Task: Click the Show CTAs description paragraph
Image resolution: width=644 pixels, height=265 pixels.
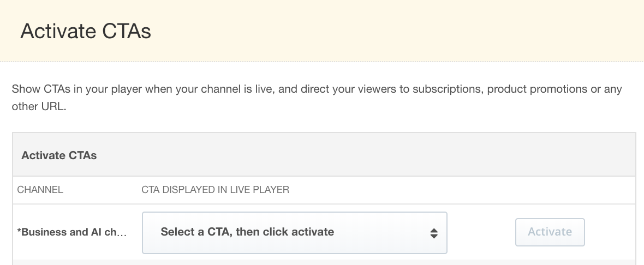Action: click(x=317, y=98)
